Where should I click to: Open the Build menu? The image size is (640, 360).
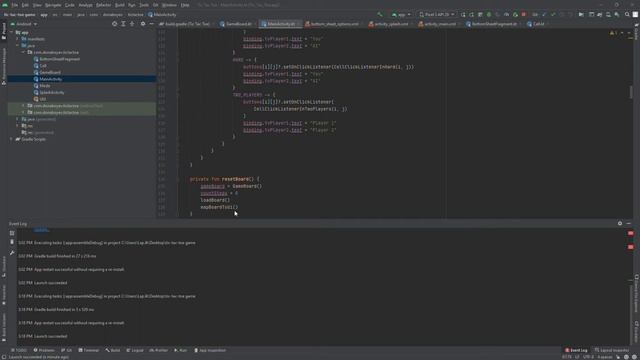[x=120, y=5]
